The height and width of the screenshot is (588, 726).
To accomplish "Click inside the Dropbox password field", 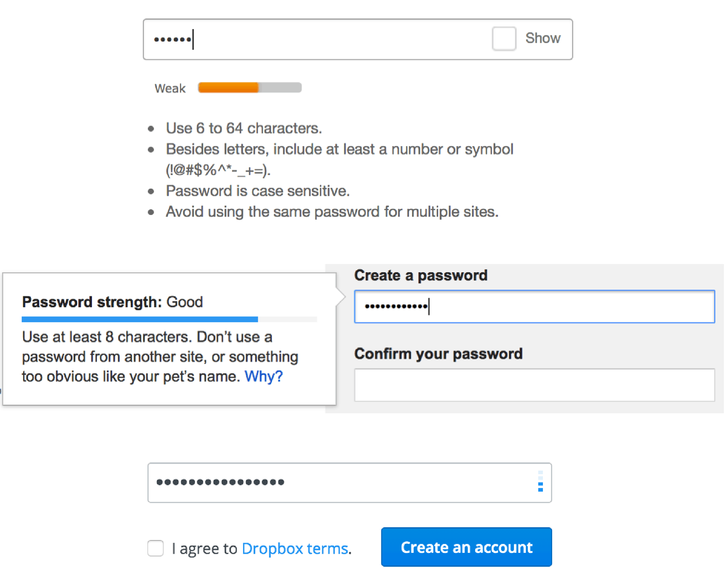I will coord(343,482).
